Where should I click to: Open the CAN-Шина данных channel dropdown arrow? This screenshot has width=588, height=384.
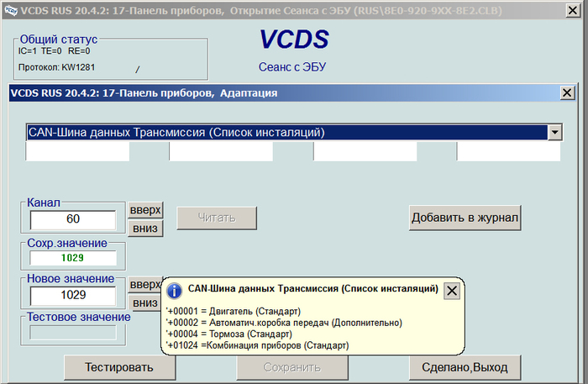pyautogui.click(x=554, y=133)
